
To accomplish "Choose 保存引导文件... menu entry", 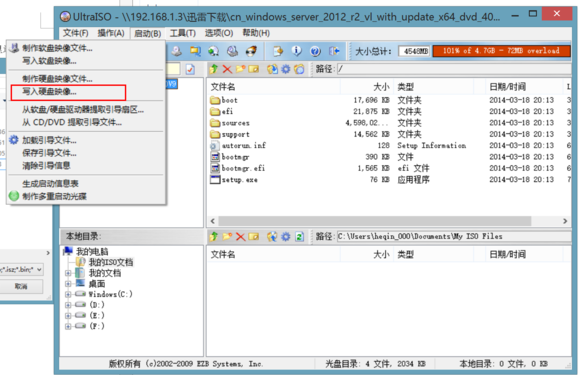I will click(x=86, y=153).
